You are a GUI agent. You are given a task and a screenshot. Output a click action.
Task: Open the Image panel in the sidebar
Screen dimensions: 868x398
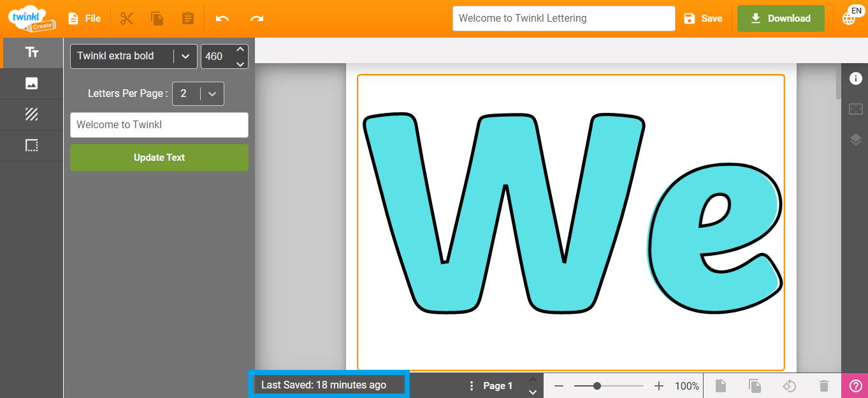[32, 84]
